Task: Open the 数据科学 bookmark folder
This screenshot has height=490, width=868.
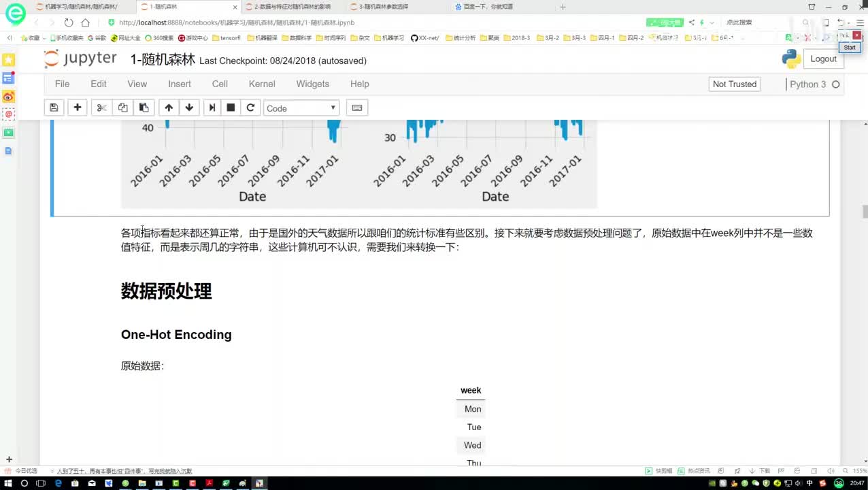Action: click(x=297, y=38)
